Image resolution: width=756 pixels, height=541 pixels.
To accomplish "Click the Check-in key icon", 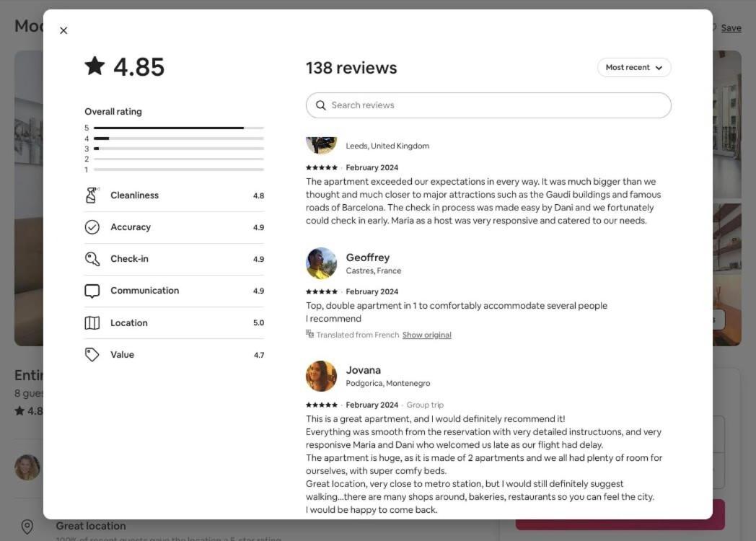I will coord(92,259).
